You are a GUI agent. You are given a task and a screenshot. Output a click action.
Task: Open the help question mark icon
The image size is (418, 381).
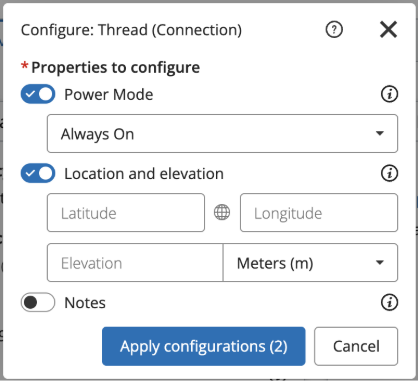tap(334, 30)
